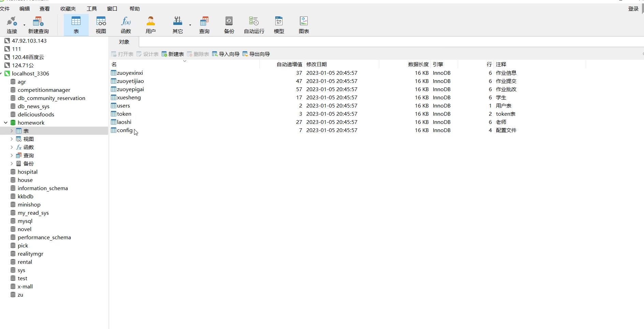Expand the 查询 node under homework

coord(12,155)
